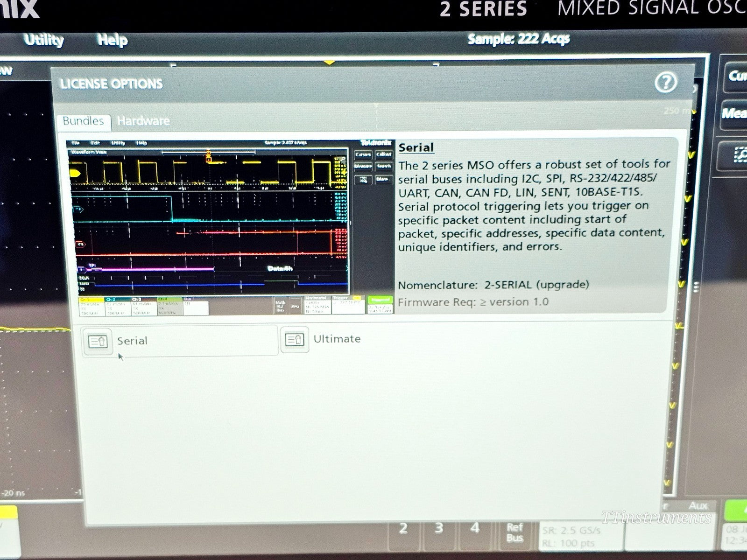The width and height of the screenshot is (747, 560).
Task: Click the 'Sample: 222 Acqs' status
Action: (x=519, y=39)
